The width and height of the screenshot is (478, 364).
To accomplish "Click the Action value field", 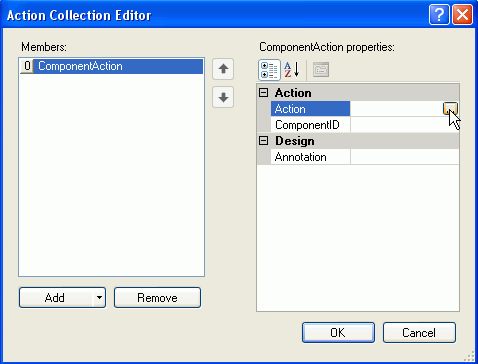I will click(396, 109).
